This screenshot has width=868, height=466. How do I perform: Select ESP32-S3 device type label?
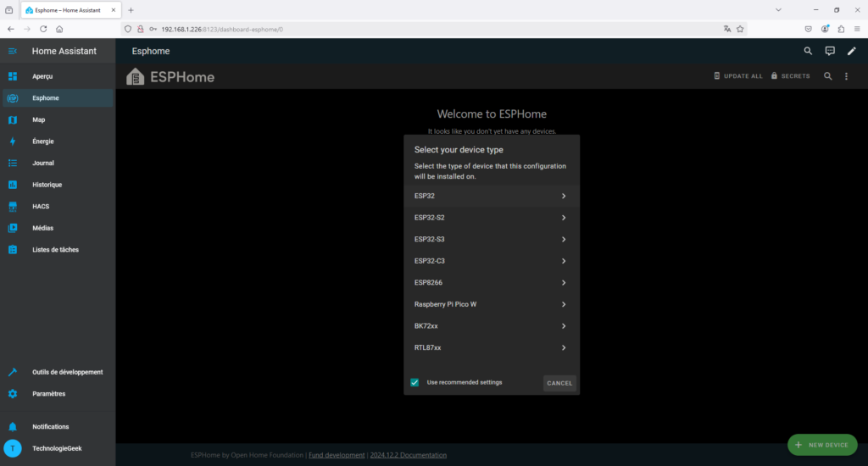430,239
